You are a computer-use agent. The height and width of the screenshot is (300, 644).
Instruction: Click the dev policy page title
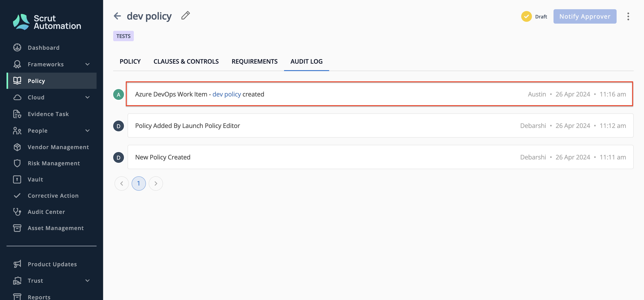149,16
